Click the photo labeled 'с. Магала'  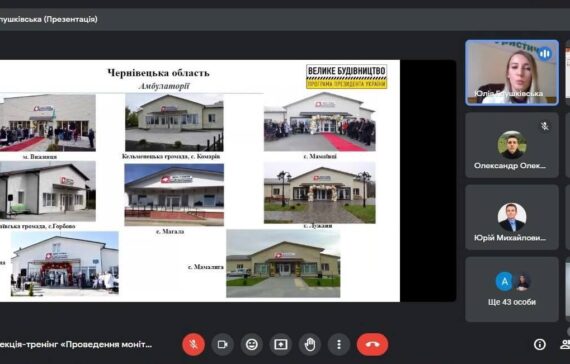click(174, 195)
